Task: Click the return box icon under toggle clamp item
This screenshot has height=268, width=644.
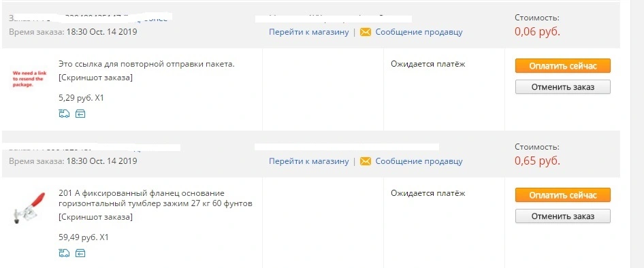Action: point(80,253)
